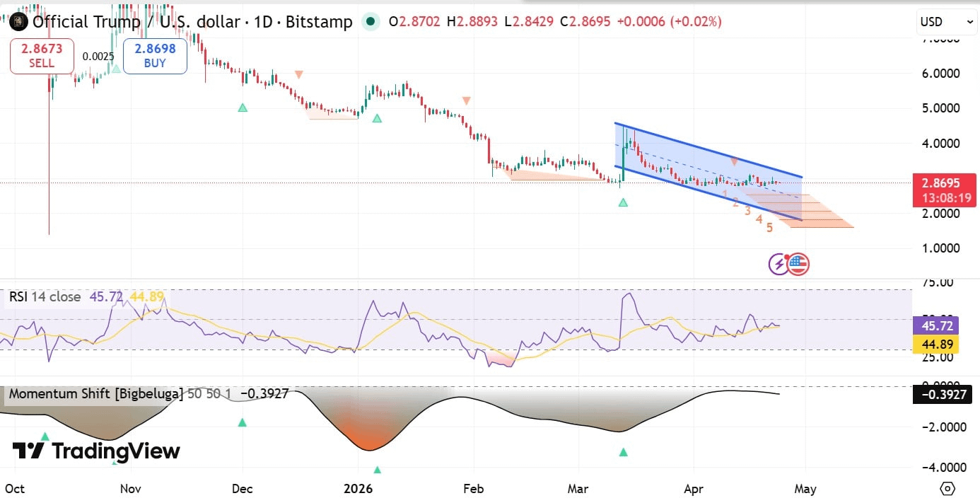Open the USD currency dropdown
The height and width of the screenshot is (503, 980).
click(947, 22)
